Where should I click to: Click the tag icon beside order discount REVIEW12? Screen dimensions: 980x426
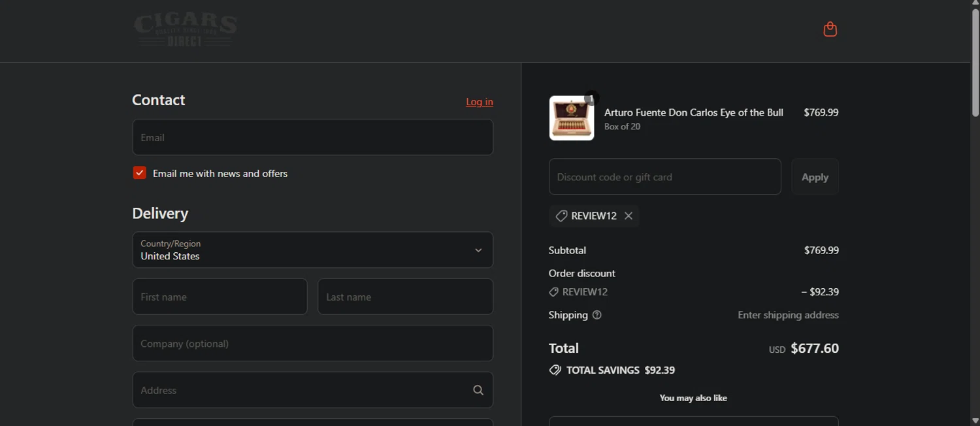point(553,292)
